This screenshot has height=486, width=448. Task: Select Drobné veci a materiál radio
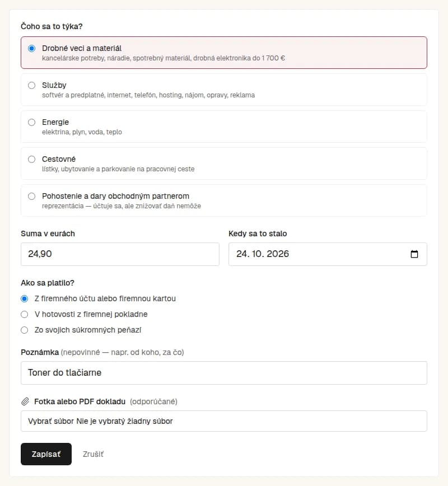point(31,48)
